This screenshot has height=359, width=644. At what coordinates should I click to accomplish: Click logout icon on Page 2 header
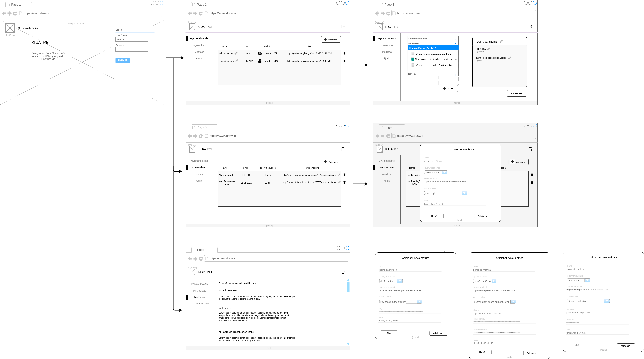343,27
